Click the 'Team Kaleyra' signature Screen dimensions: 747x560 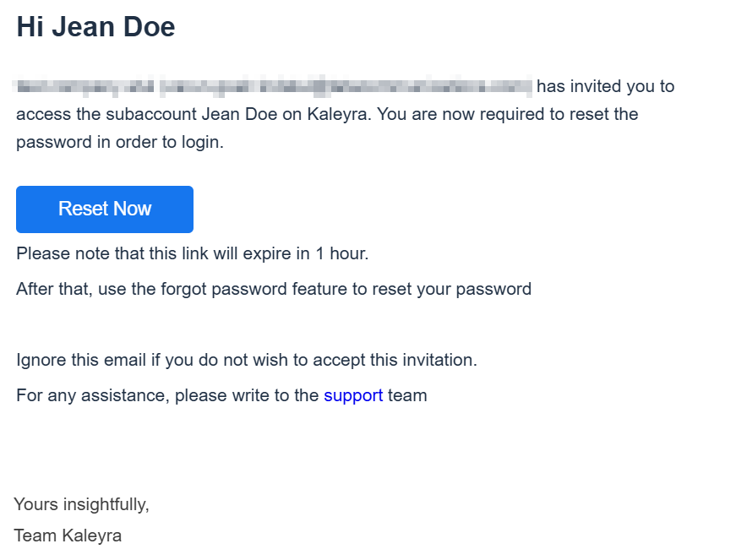click(68, 536)
